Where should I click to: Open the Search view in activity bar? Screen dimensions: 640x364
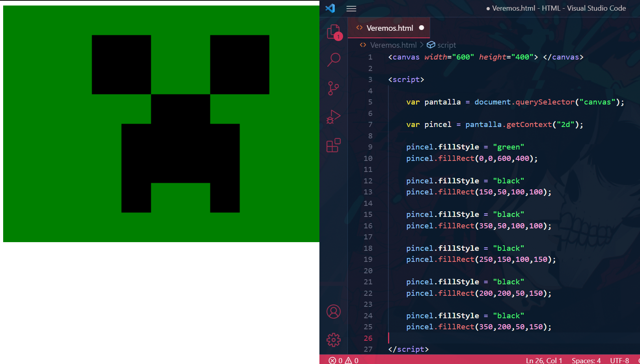334,60
